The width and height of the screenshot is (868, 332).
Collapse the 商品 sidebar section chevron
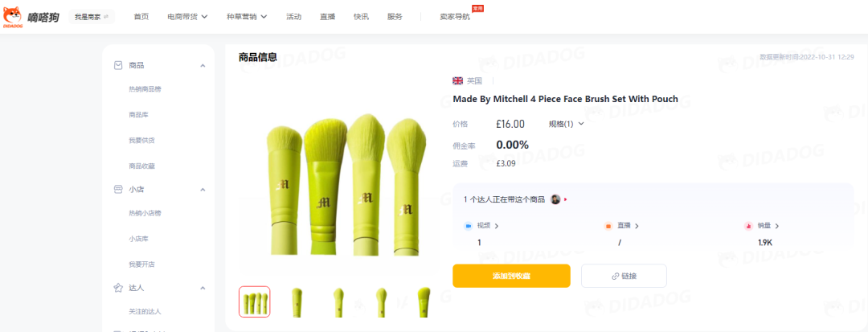pos(203,66)
